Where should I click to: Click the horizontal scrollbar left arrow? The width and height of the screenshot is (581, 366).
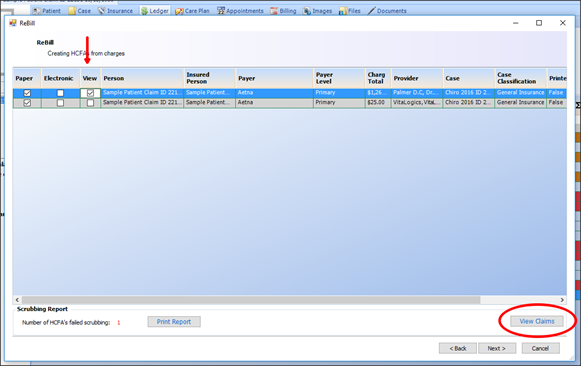click(x=17, y=300)
